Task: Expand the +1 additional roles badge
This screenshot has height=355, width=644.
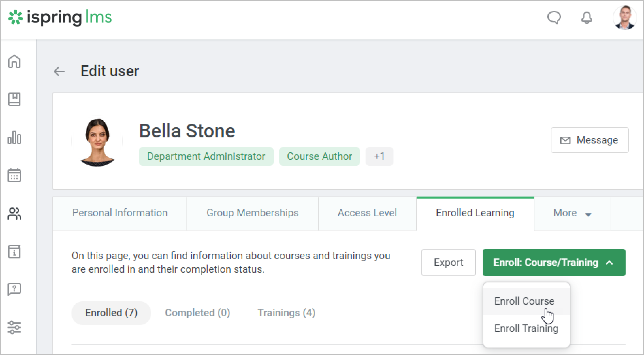Action: coord(379,156)
